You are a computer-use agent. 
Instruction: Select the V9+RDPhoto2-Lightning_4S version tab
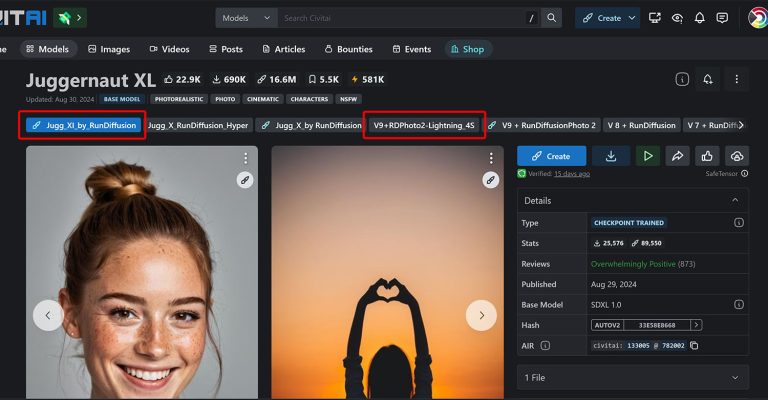click(x=424, y=125)
